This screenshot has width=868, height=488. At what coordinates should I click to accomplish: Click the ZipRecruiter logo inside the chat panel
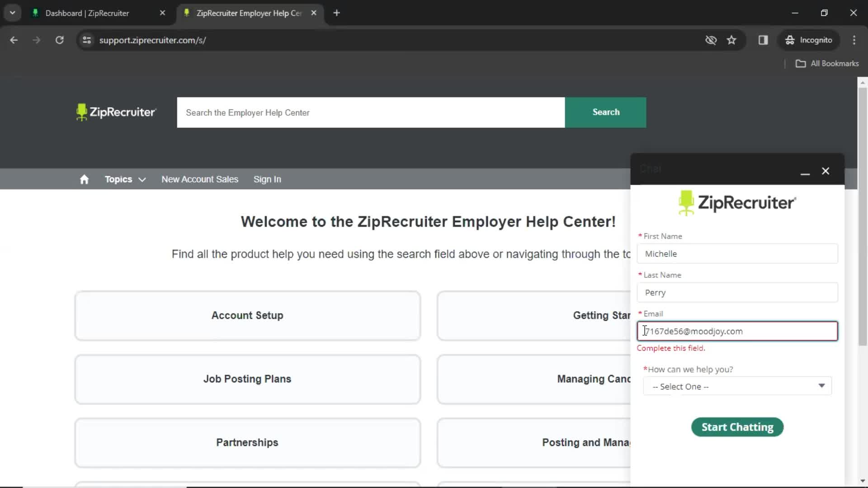coord(737,203)
